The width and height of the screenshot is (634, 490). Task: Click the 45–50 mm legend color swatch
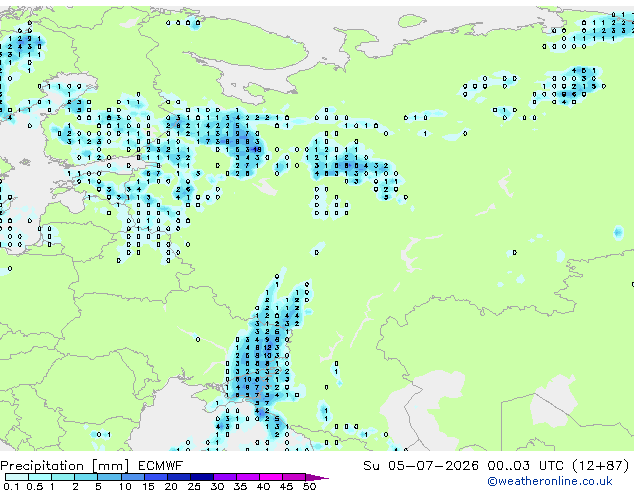pyautogui.click(x=294, y=477)
